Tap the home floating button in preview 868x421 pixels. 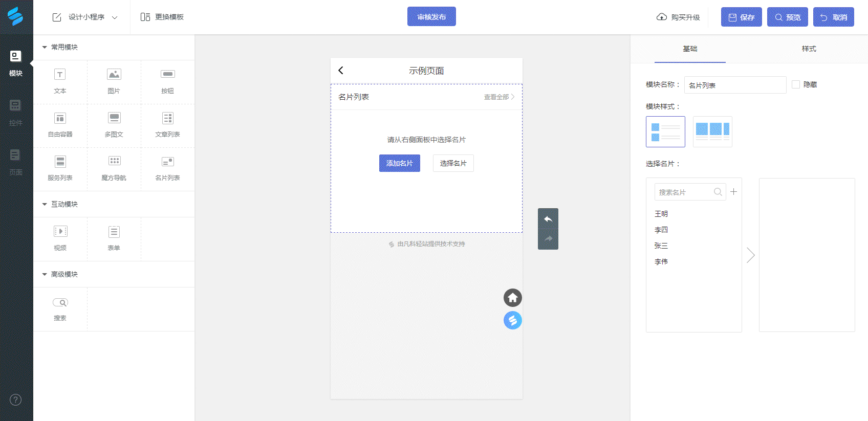[x=512, y=298]
